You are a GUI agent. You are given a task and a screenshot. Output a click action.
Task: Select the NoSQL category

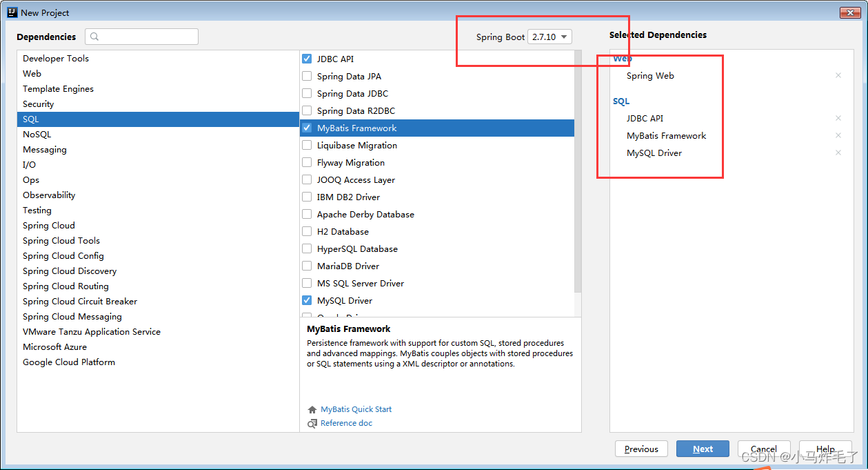pos(158,135)
